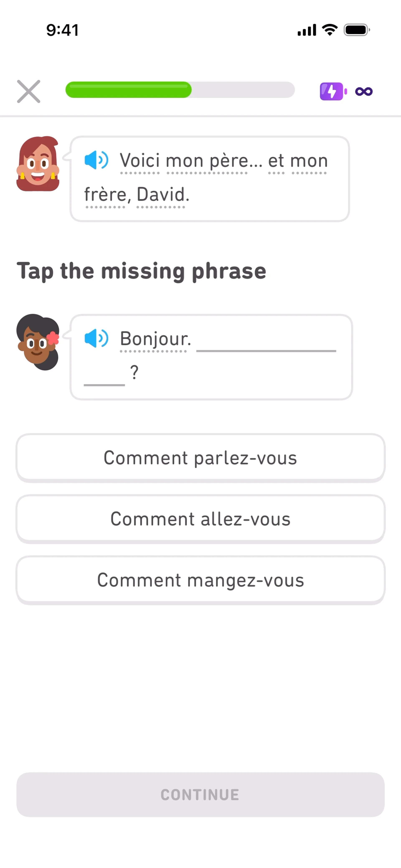
Task: Play audio for the Bonjour sentence
Action: pos(96,338)
